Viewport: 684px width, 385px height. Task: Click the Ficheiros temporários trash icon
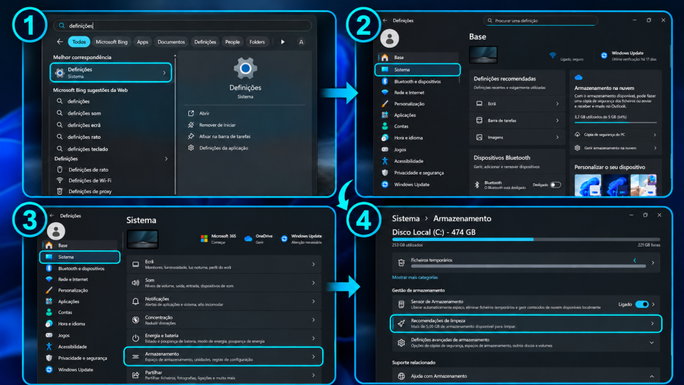point(401,262)
